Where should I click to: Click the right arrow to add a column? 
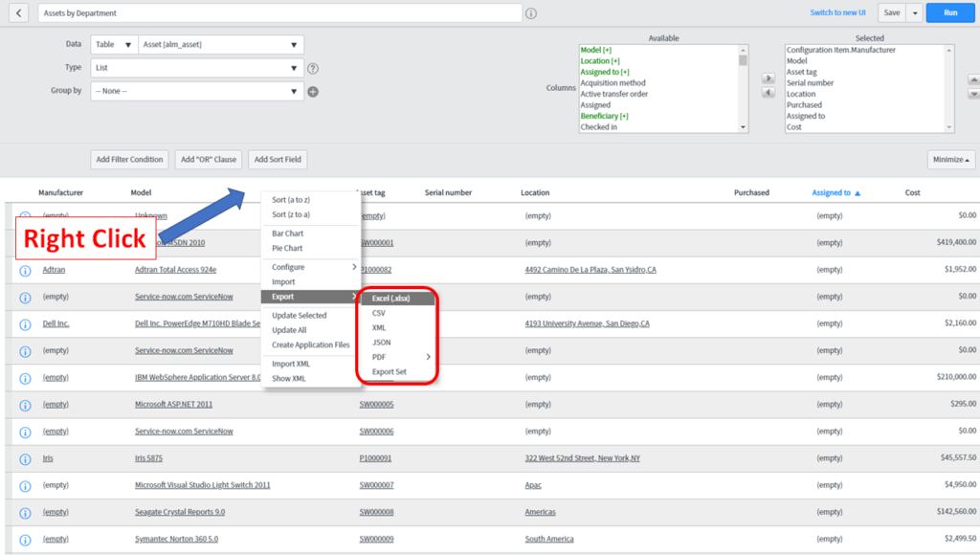768,78
